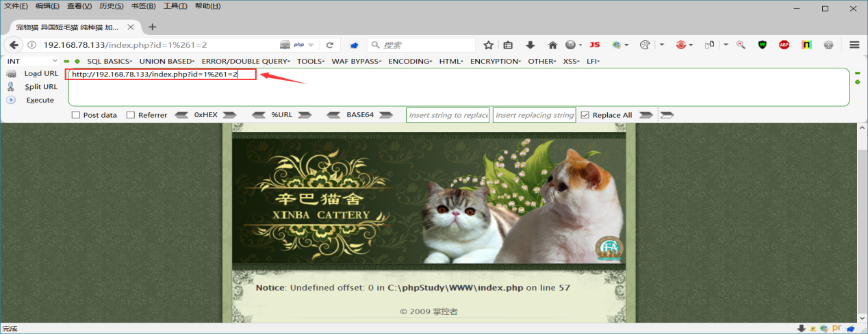This screenshot has width=868, height=334.
Task: Open the 工具(T) tools menu
Action: (x=175, y=6)
